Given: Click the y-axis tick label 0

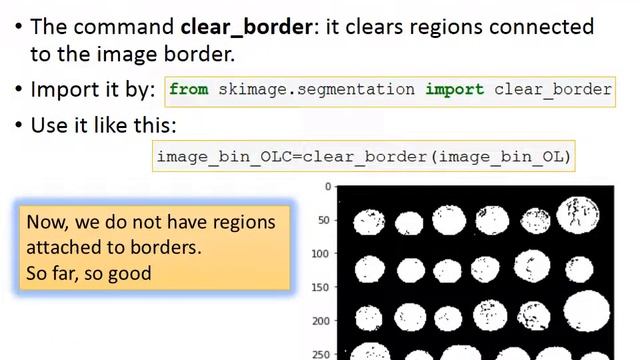Looking at the screenshot, I should pos(328,187).
